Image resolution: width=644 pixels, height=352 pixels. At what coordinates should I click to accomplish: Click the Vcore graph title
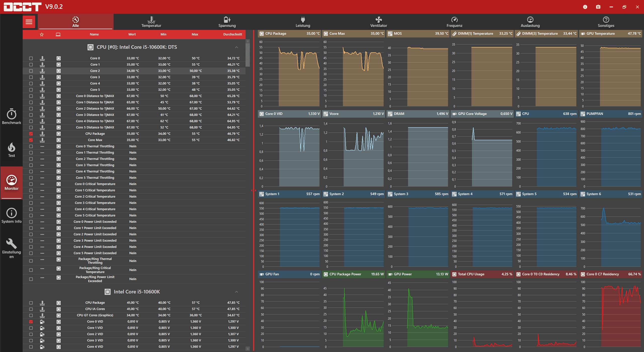point(334,114)
